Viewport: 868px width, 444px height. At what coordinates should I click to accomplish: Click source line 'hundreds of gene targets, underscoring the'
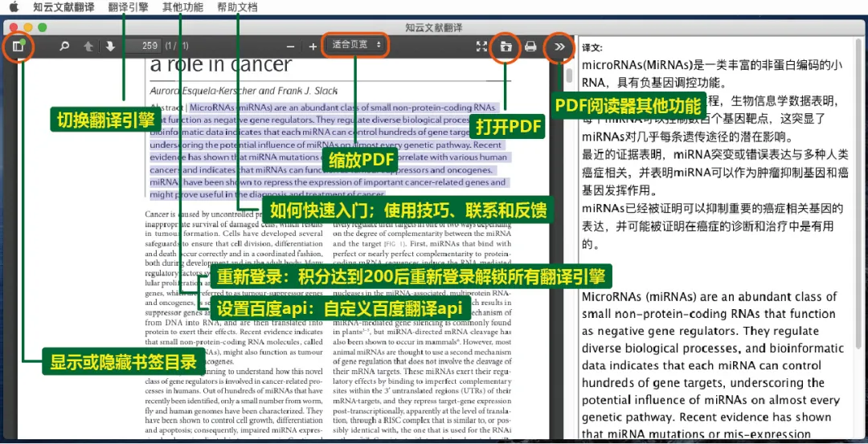703,383
